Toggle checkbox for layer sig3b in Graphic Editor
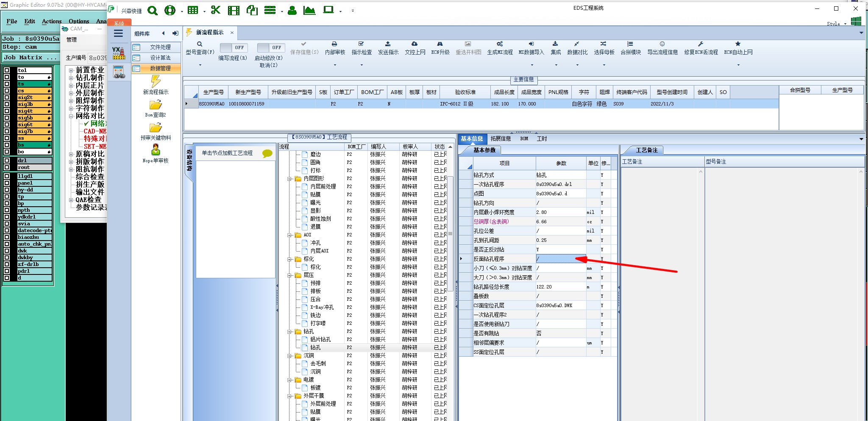 7,104
